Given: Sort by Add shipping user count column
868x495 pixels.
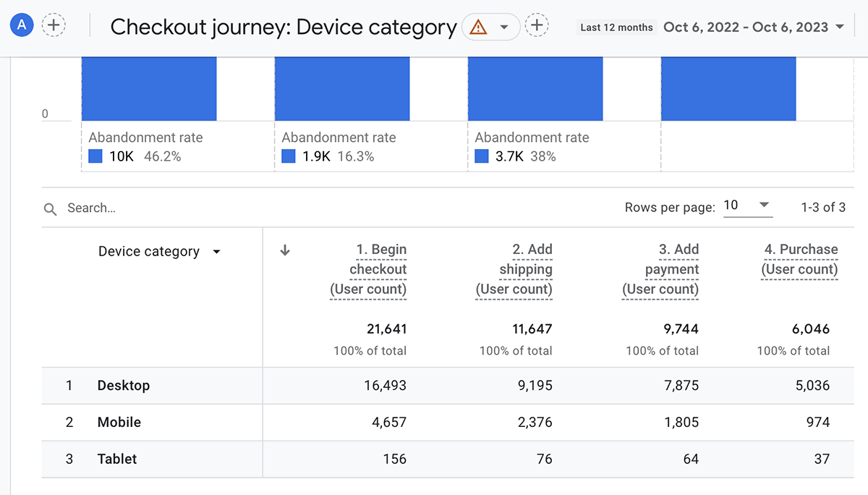Looking at the screenshot, I should pyautogui.click(x=514, y=269).
